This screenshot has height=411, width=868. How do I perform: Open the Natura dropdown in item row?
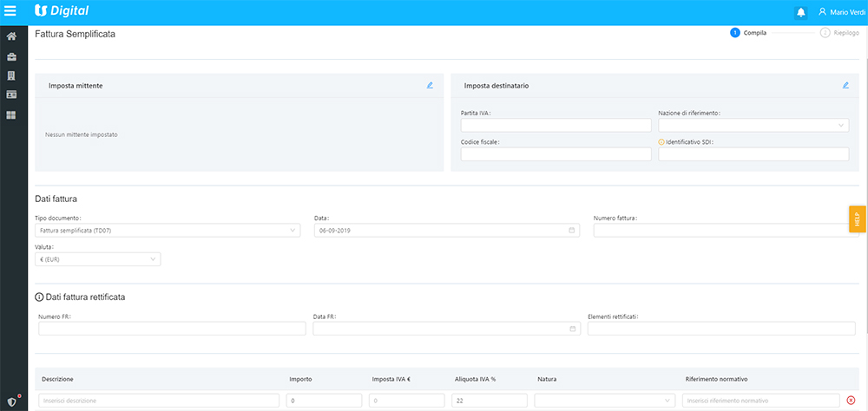tap(604, 401)
